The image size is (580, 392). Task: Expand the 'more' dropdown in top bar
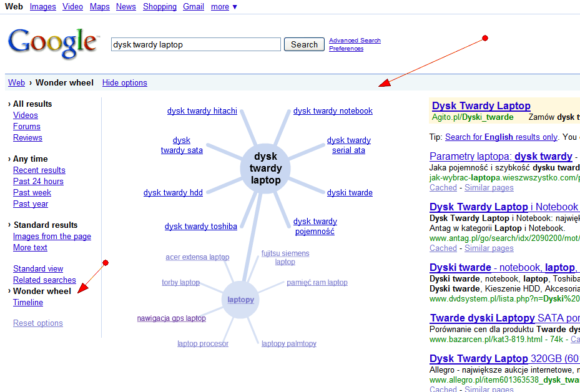224,7
